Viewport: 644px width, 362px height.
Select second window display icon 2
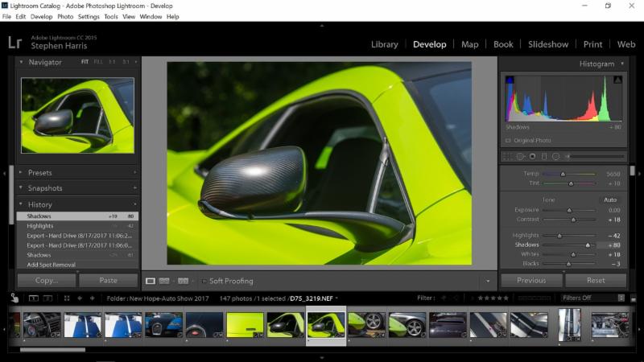pyautogui.click(x=48, y=298)
